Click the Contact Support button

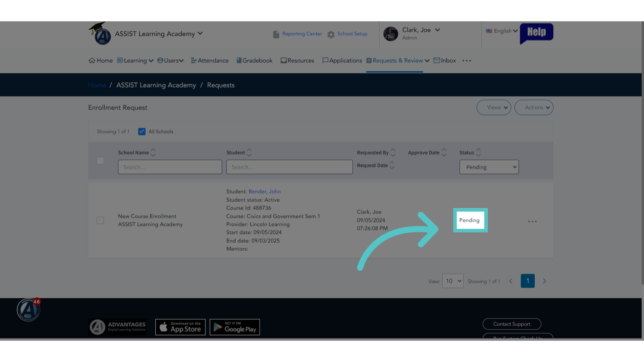(x=512, y=324)
